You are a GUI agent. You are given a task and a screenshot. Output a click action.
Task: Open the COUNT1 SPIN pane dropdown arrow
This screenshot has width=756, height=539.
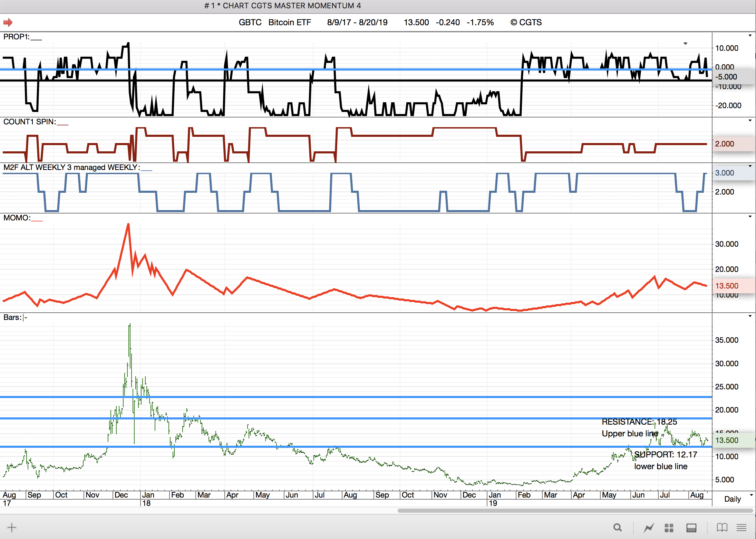click(x=750, y=121)
